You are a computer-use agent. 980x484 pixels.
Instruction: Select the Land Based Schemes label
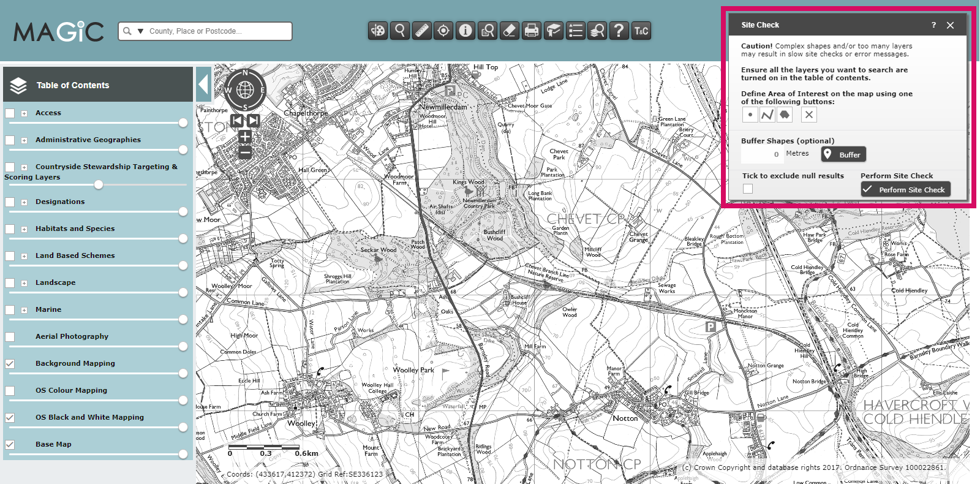75,256
